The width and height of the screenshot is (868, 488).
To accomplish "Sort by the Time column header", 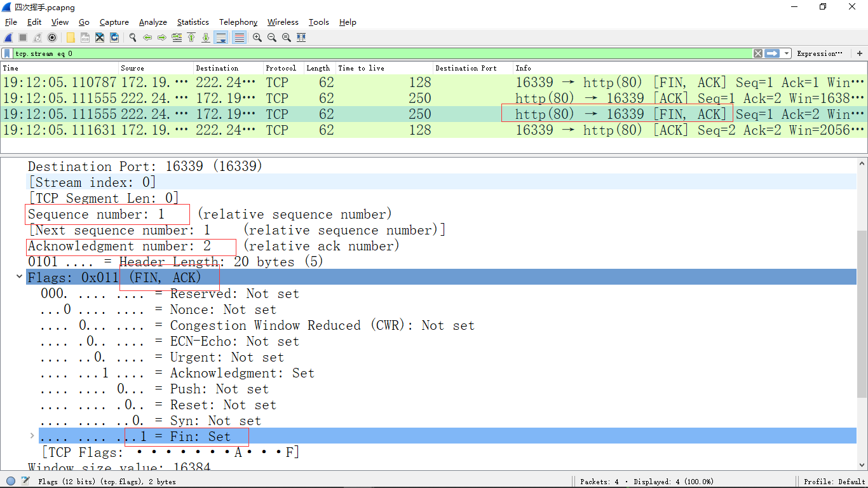I will (x=60, y=68).
